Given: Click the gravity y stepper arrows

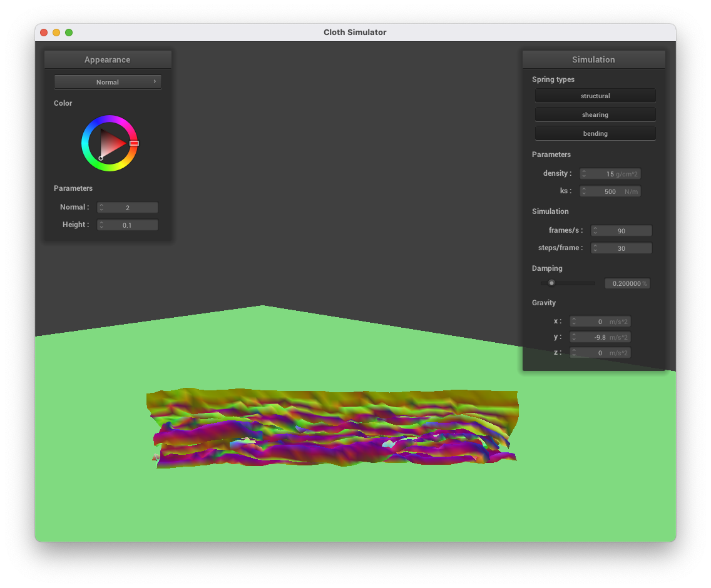Looking at the screenshot, I should 574,337.
